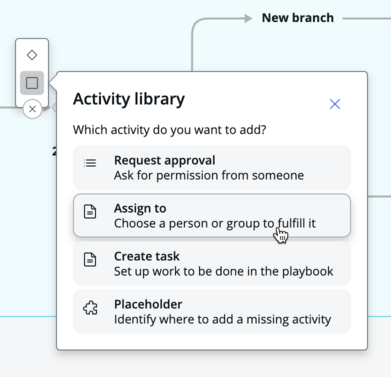The height and width of the screenshot is (377, 391).
Task: Click 'Choose a person or group' description
Action: (x=215, y=223)
